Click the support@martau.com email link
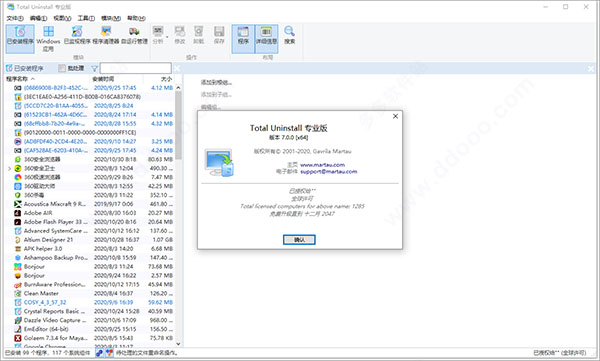 tap(329, 172)
